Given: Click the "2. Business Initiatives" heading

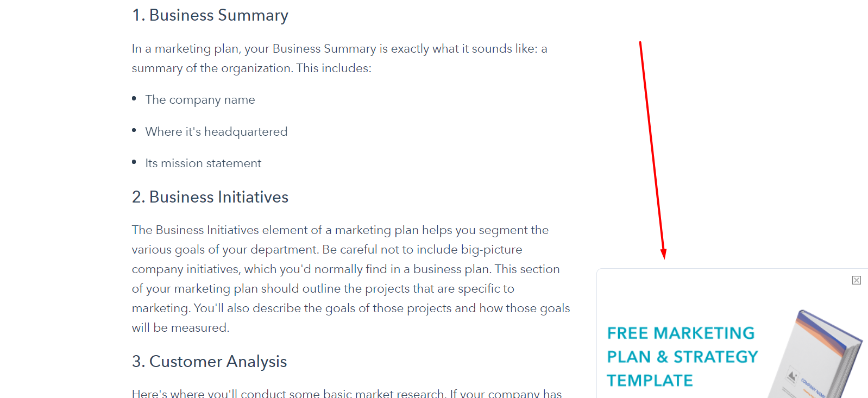Looking at the screenshot, I should pos(210,197).
